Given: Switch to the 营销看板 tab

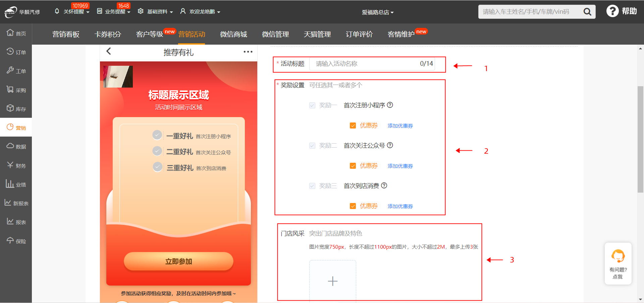Looking at the screenshot, I should point(66,34).
